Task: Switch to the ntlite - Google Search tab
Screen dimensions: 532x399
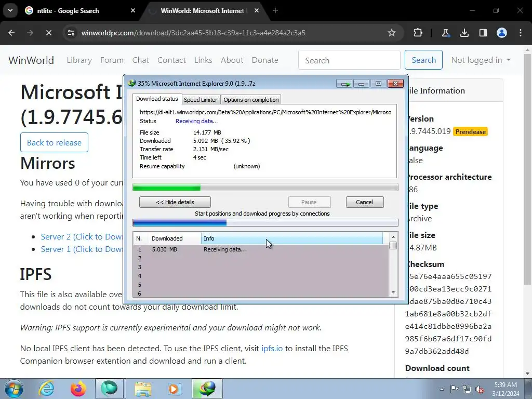Action: [78, 10]
